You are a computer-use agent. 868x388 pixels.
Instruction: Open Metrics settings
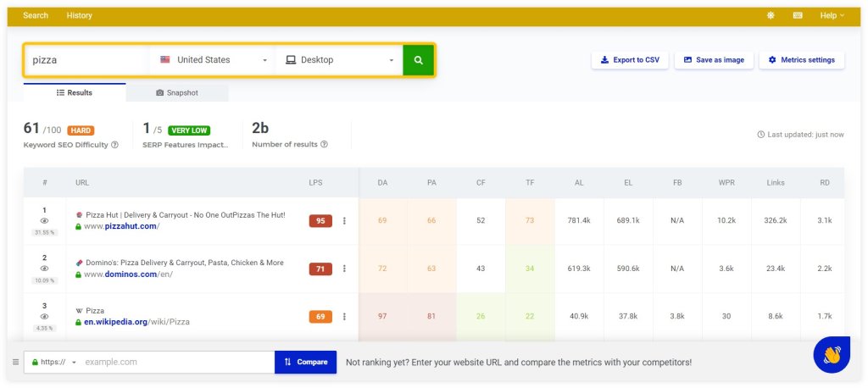pos(802,60)
